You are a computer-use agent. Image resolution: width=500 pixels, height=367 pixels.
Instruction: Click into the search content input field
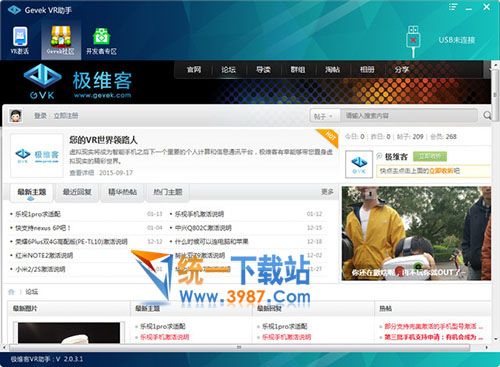click(409, 116)
